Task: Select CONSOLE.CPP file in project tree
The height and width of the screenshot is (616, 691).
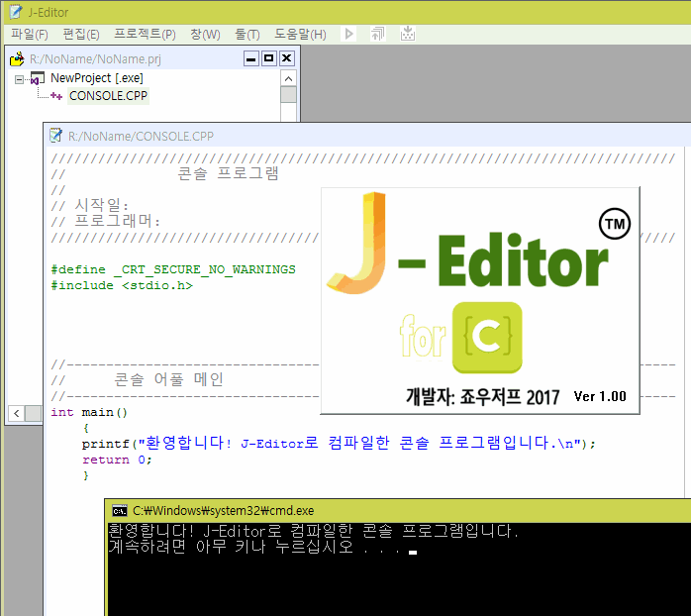Action: (109, 96)
